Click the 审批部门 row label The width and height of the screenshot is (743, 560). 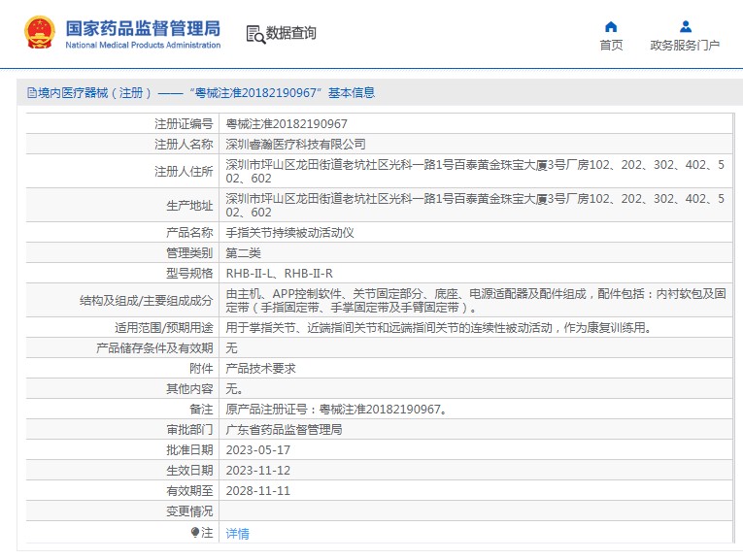tap(189, 429)
